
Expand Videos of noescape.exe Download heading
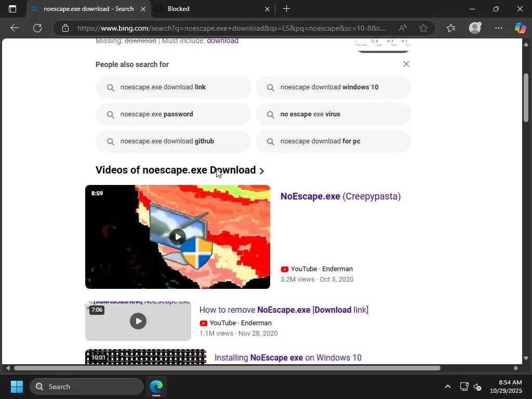[180, 170]
